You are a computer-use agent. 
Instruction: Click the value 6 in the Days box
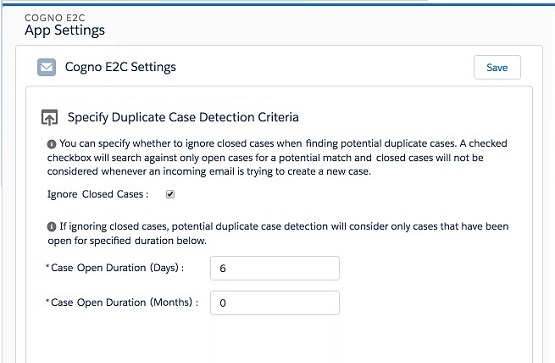223,268
